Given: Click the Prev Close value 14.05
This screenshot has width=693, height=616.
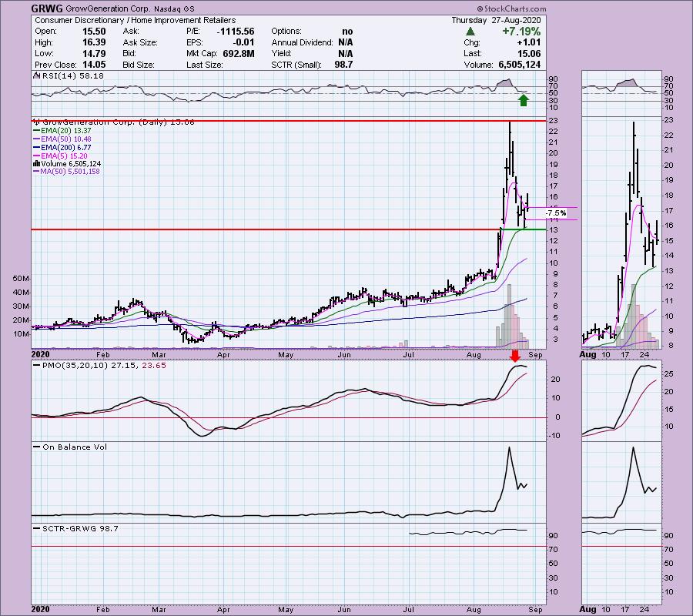Looking at the screenshot, I should pos(94,65).
